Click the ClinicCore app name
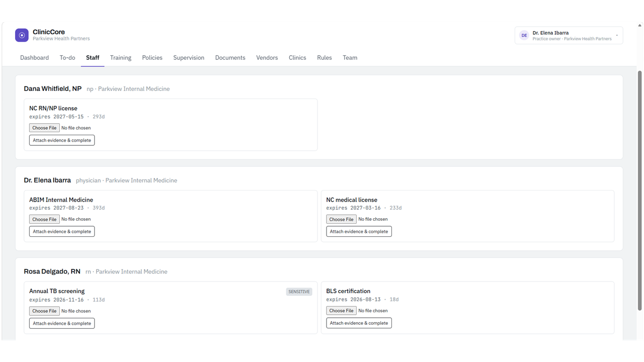Image resolution: width=644 pixels, height=362 pixels. click(49, 32)
